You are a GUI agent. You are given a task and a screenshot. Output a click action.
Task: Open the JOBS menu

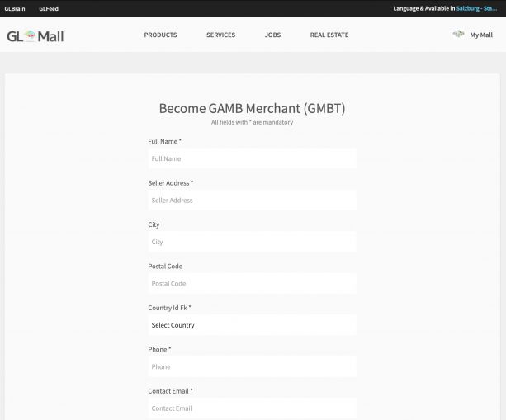[272, 35]
